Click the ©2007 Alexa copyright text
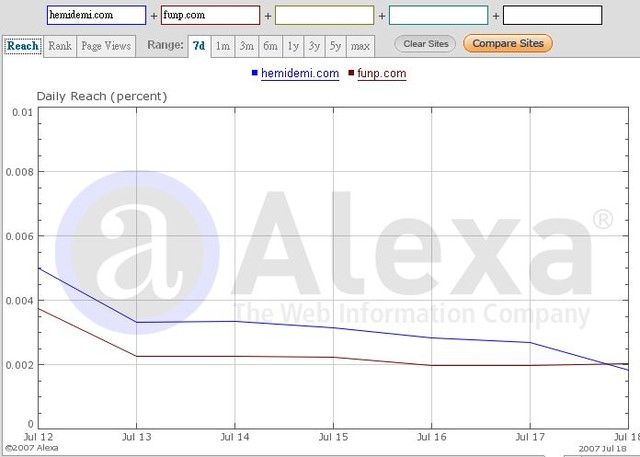640x457 pixels. pyautogui.click(x=31, y=448)
